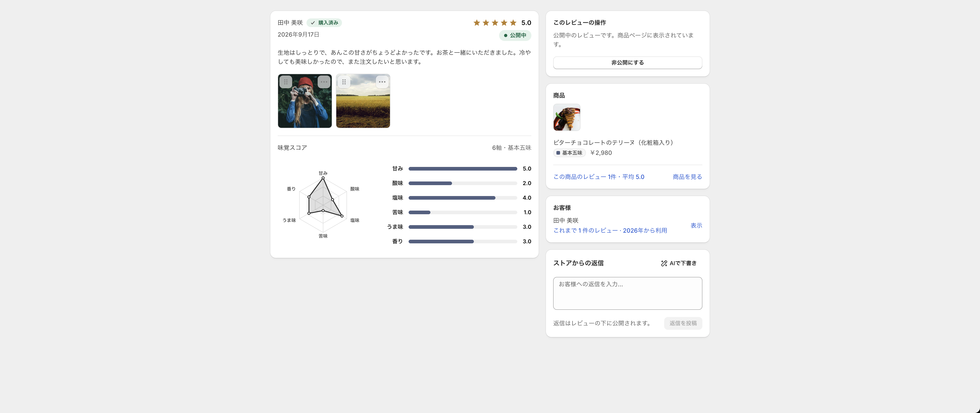Screen dimensions: 980x413
Task: Click the 公開中 status badge
Action: point(515,35)
